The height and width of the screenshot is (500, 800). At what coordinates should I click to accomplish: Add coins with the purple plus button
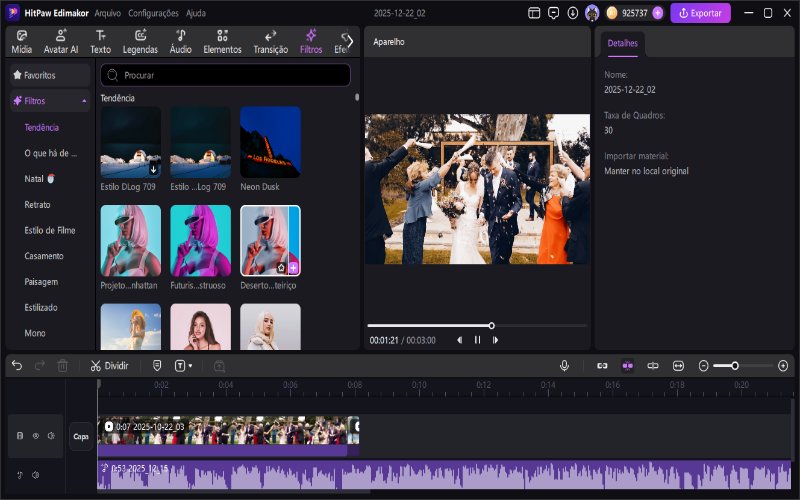click(x=658, y=13)
